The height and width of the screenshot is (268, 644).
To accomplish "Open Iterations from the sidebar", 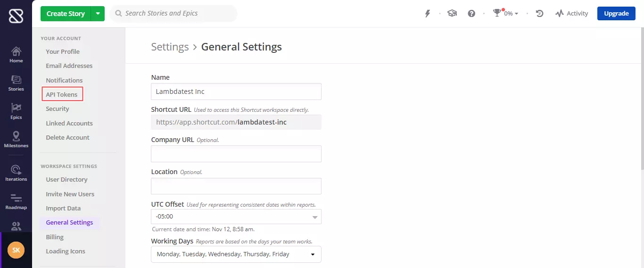I will tap(16, 173).
